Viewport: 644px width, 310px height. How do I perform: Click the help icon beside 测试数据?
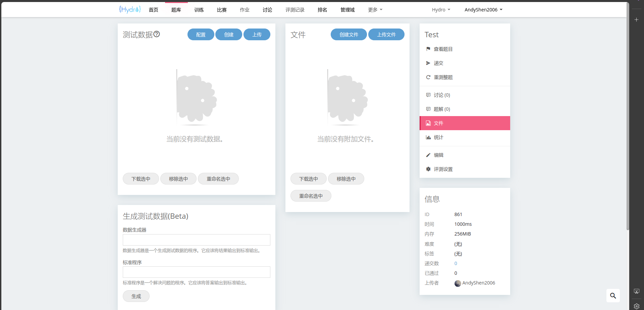(x=157, y=34)
